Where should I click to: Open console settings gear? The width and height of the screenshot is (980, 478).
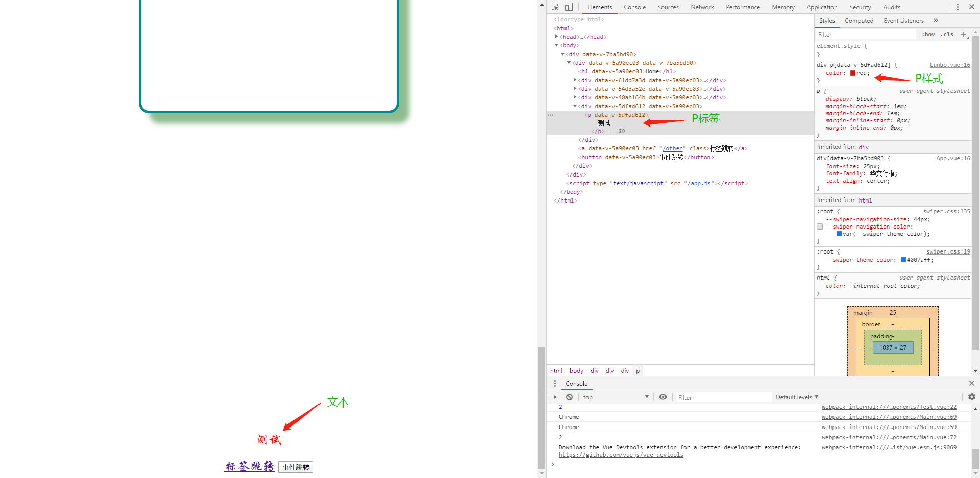(972, 397)
